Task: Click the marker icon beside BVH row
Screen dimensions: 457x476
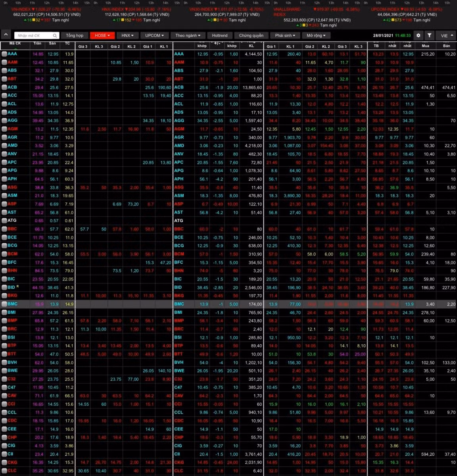Action: pyautogui.click(x=4, y=363)
